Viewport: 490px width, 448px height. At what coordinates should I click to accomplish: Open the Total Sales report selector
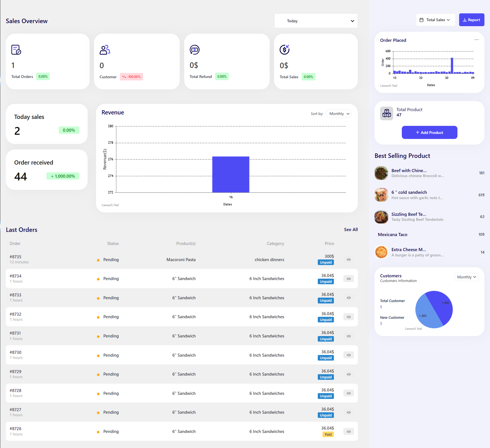coord(435,19)
